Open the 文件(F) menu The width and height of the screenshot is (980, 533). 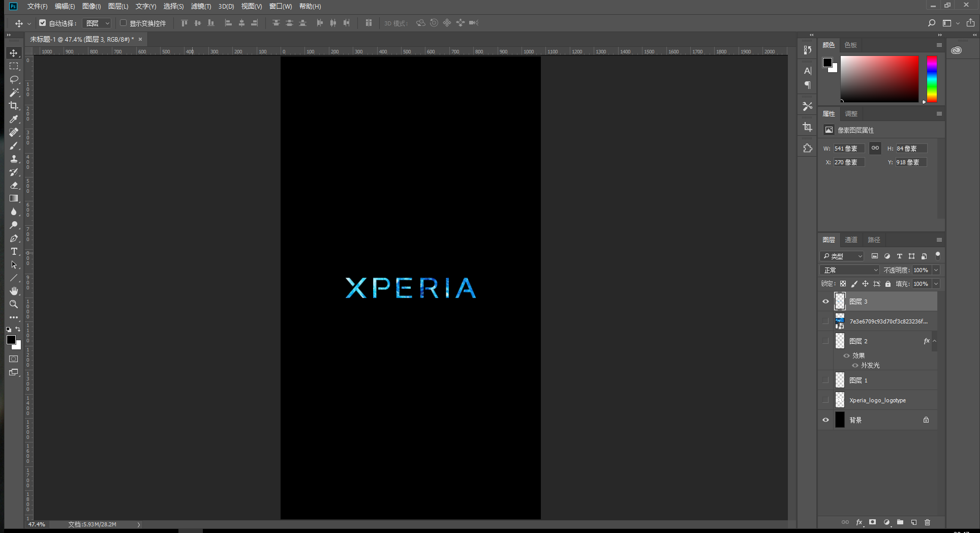point(37,6)
